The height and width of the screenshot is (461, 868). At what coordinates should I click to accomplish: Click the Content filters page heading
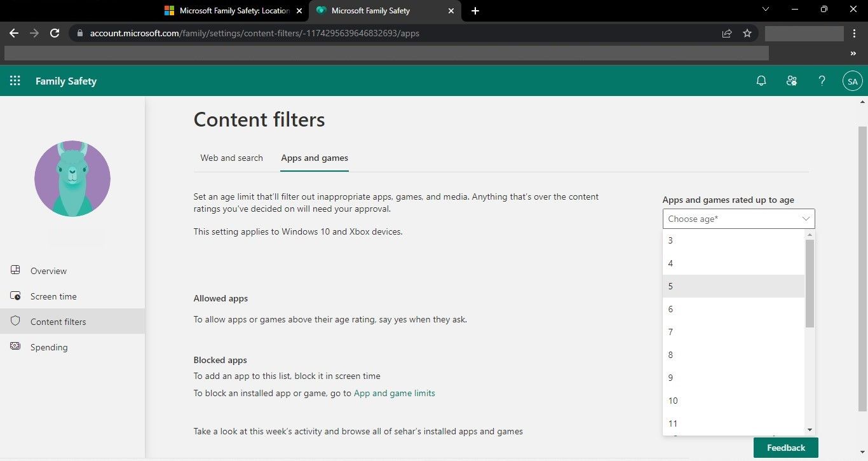click(x=259, y=120)
